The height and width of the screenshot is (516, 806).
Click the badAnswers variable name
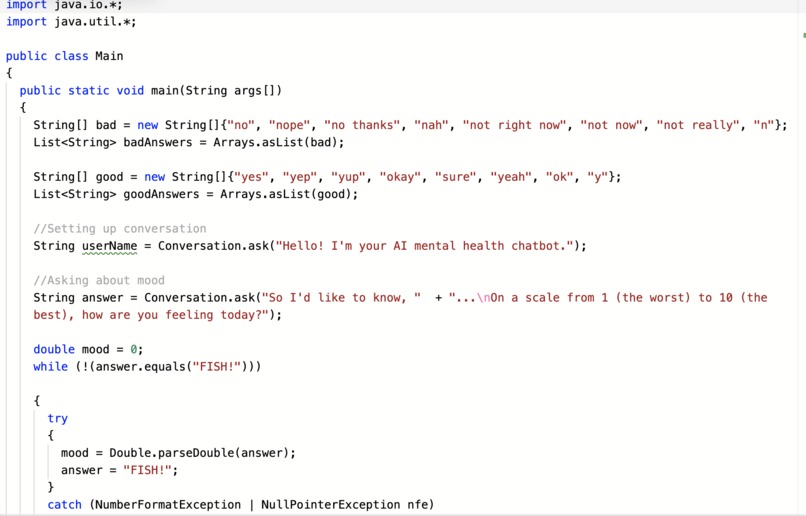[158, 142]
